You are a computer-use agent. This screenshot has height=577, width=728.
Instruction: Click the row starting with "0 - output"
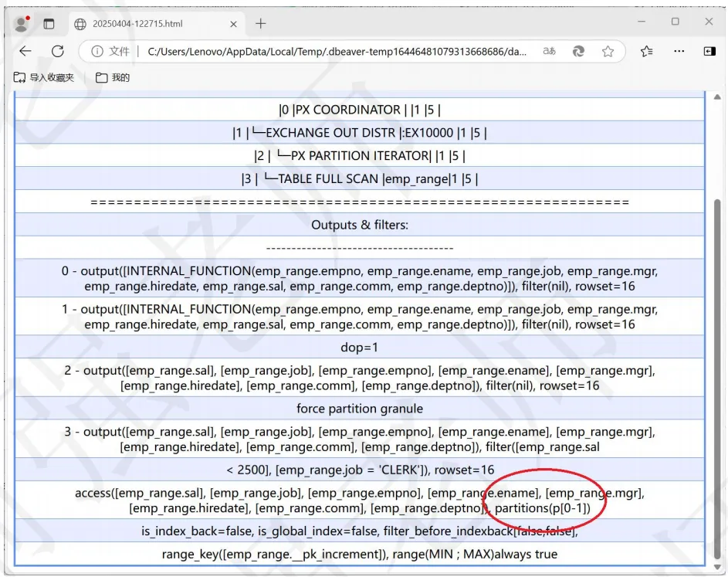point(359,278)
